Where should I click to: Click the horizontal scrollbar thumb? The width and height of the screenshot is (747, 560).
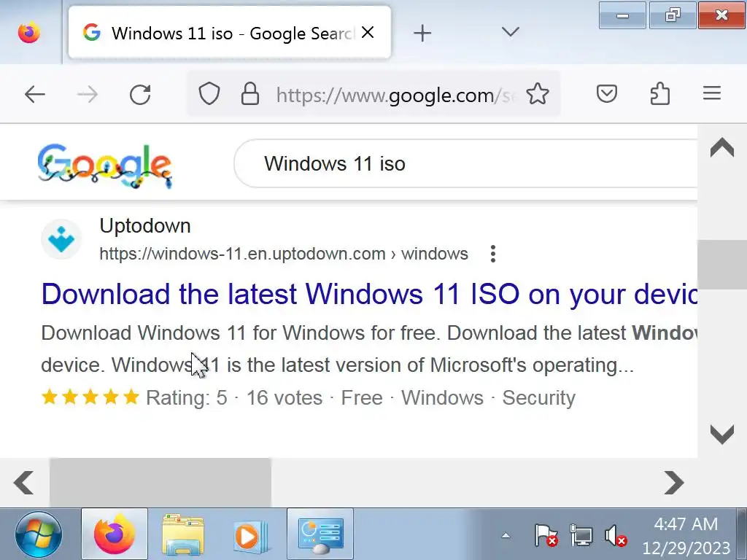coord(160,483)
